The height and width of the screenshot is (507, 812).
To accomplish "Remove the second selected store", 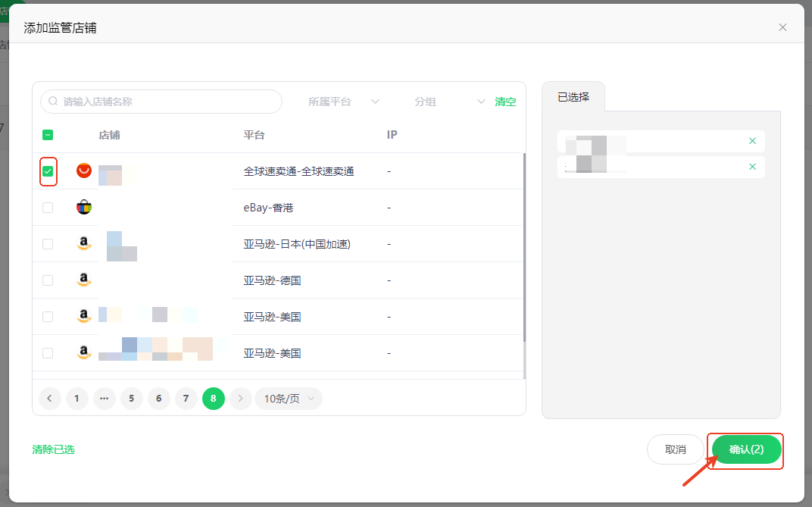I will coord(752,166).
